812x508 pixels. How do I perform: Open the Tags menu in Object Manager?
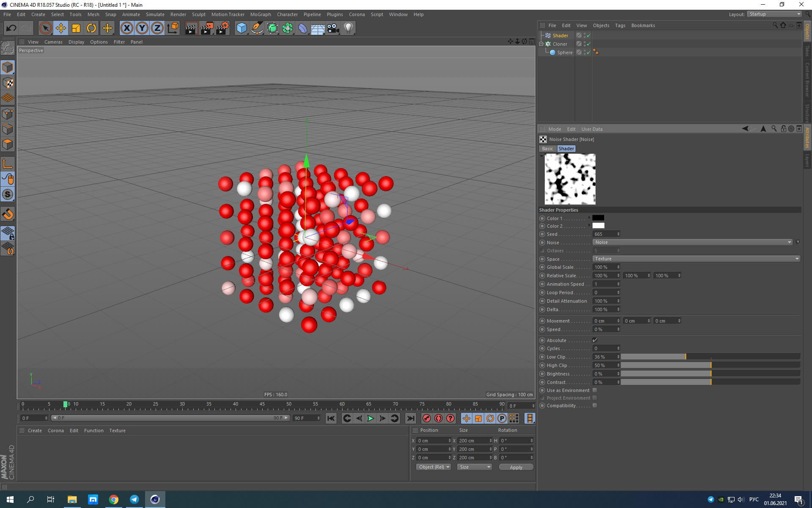pos(620,25)
